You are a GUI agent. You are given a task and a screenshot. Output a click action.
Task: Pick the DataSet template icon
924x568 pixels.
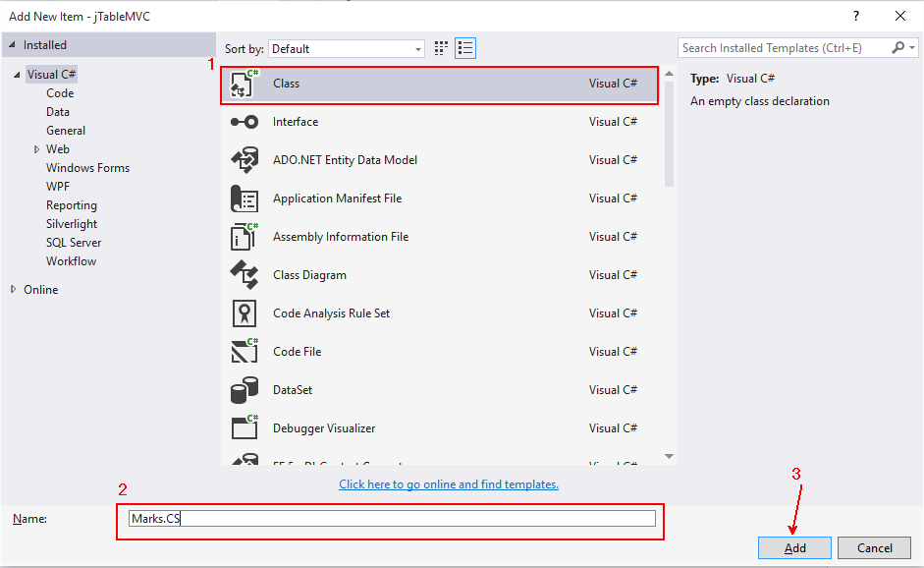[244, 390]
